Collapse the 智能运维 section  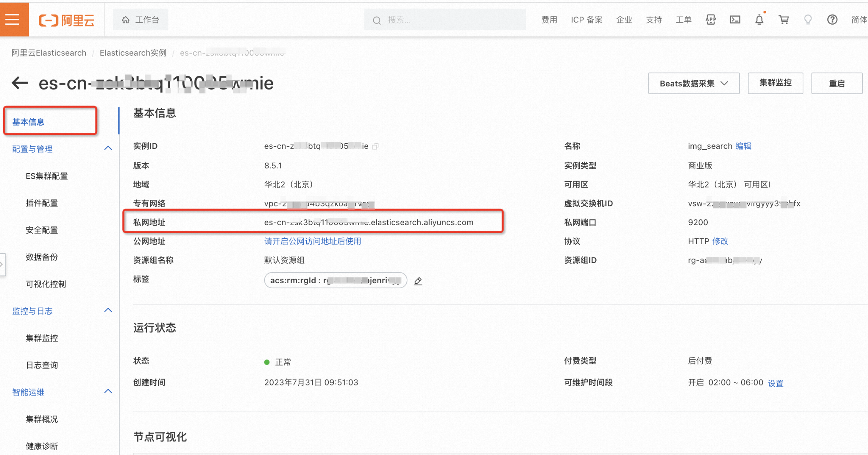[x=108, y=391]
